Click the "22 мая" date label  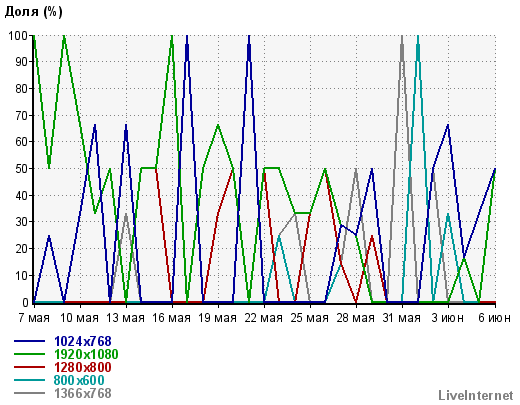click(x=263, y=318)
